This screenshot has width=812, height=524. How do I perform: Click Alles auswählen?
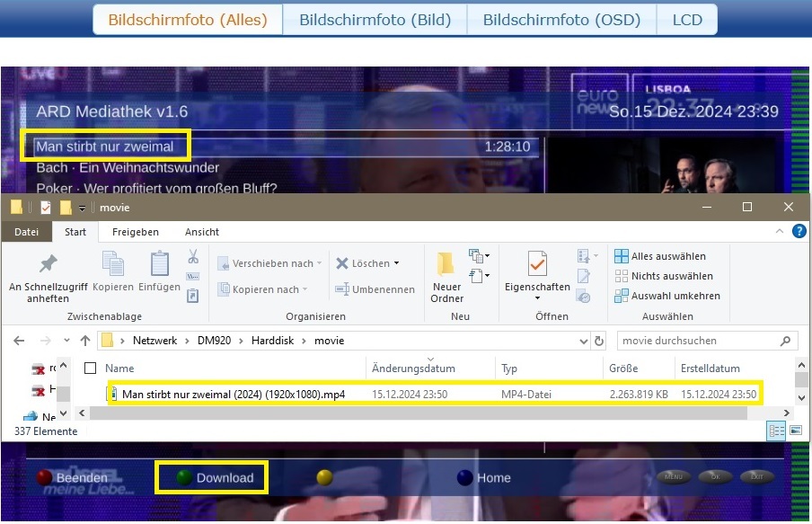[660, 256]
